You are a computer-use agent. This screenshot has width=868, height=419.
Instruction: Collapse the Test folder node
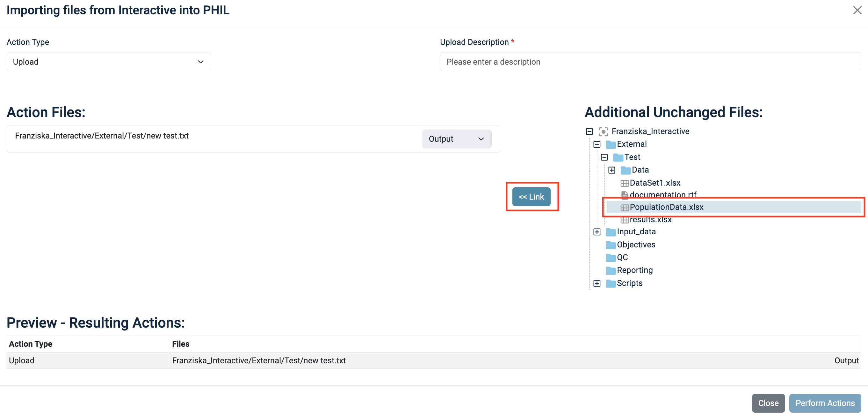(x=604, y=157)
